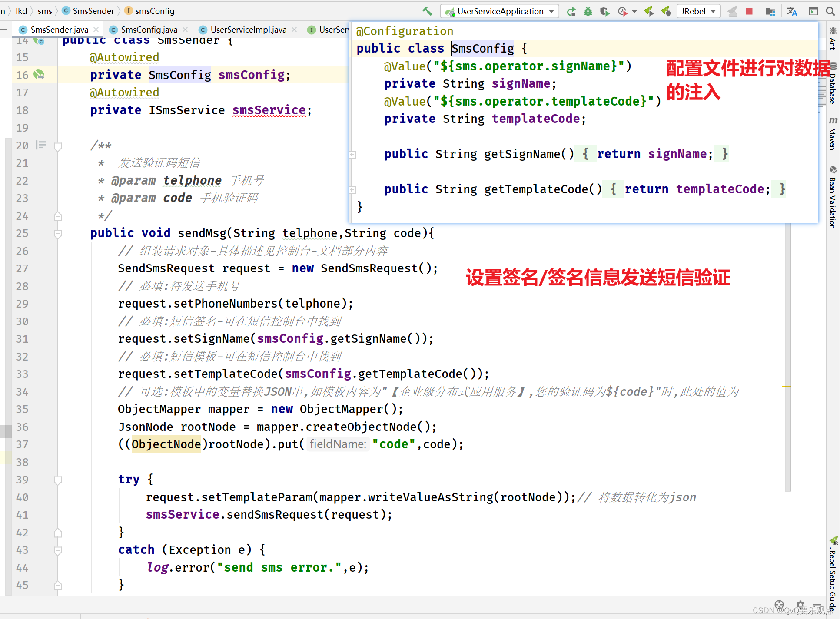Open the UserServiceApplication run configuration dropdown
This screenshot has width=840, height=619.
coord(499,11)
